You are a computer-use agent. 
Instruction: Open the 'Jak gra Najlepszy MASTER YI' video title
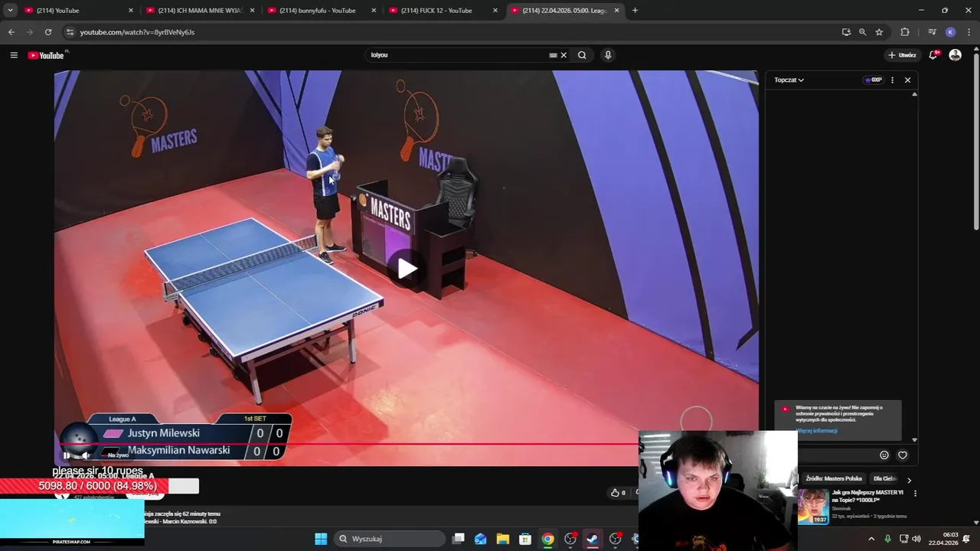[867, 496]
